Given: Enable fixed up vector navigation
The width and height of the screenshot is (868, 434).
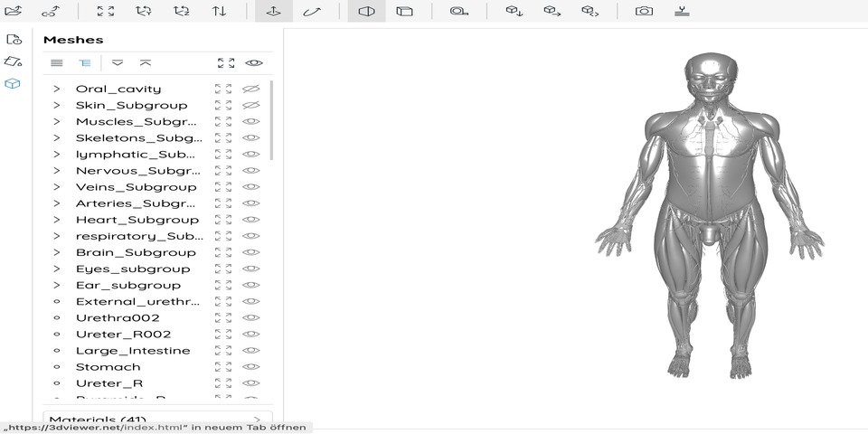Looking at the screenshot, I should pos(273,11).
